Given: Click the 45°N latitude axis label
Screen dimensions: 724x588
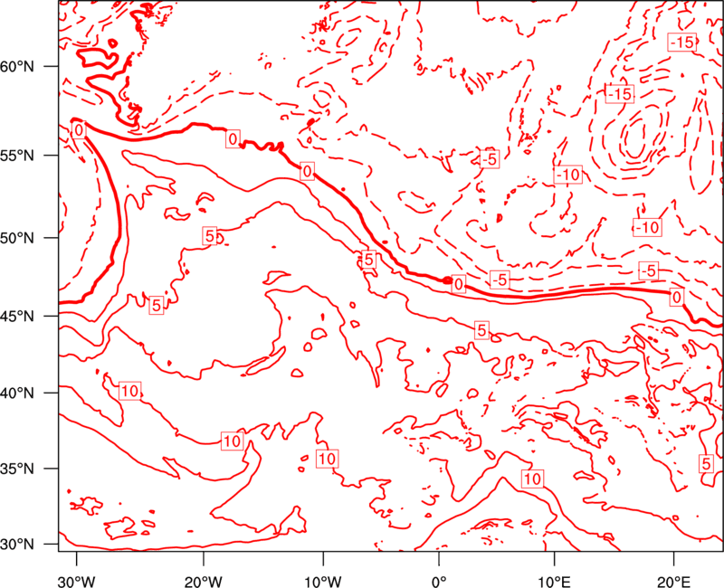Looking at the screenshot, I should [17, 316].
